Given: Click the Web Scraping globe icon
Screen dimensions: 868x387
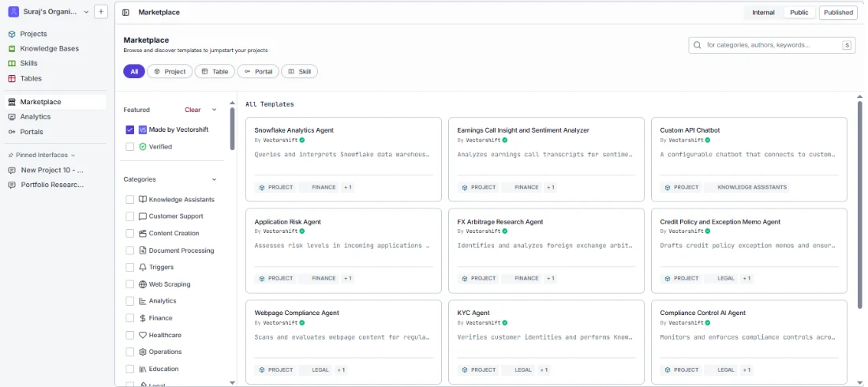Looking at the screenshot, I should click(x=143, y=284).
